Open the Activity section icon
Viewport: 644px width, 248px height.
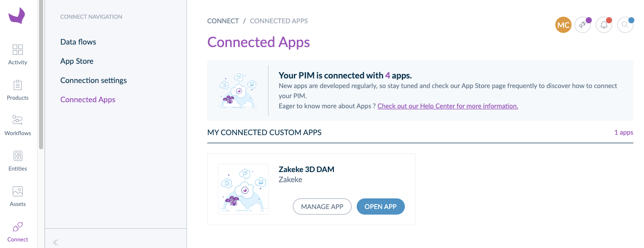point(18,49)
